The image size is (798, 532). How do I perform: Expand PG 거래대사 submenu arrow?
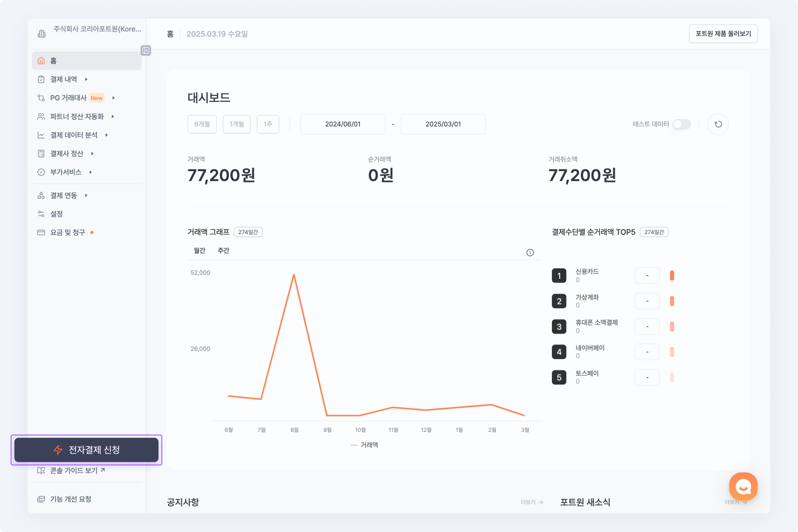click(114, 98)
